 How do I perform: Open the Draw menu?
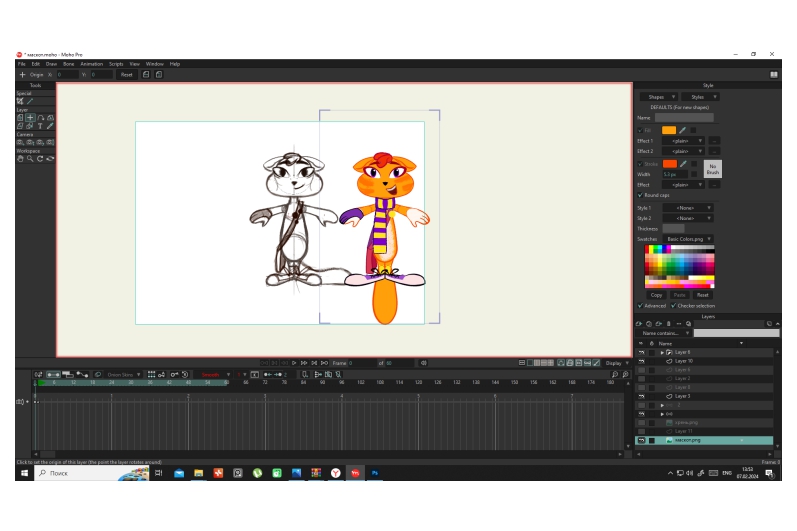[51, 64]
